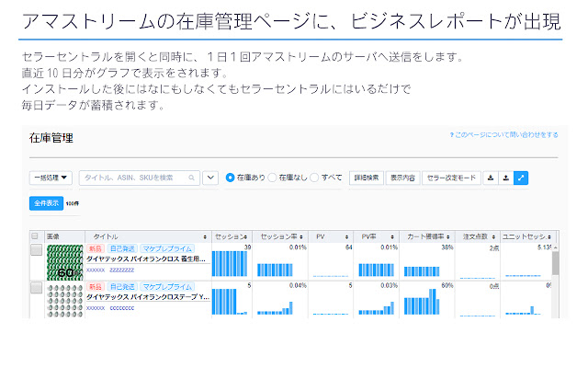588x368 pixels.
Task: Click the ccccccccc SKU link
Action: pyautogui.click(x=122, y=308)
